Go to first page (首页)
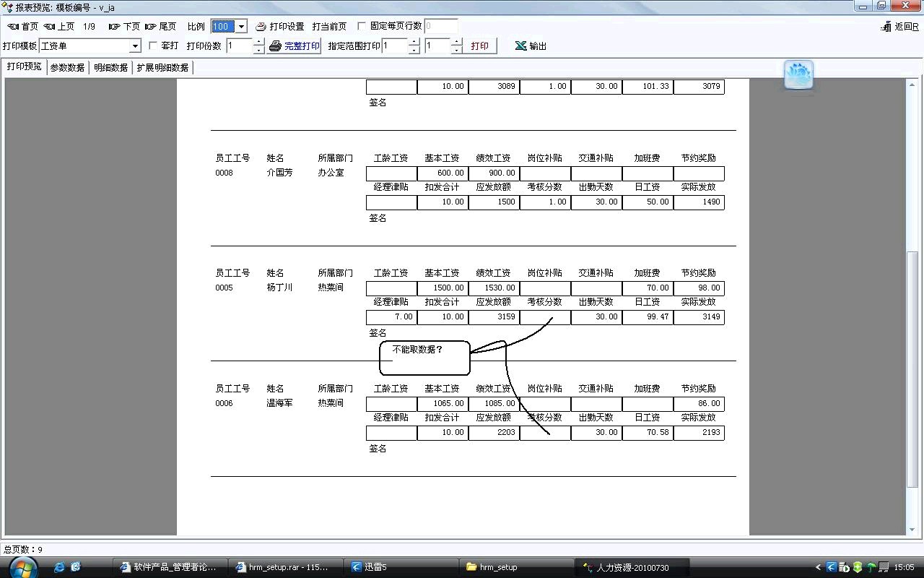Screen dimensions: 924x578 click(x=22, y=27)
